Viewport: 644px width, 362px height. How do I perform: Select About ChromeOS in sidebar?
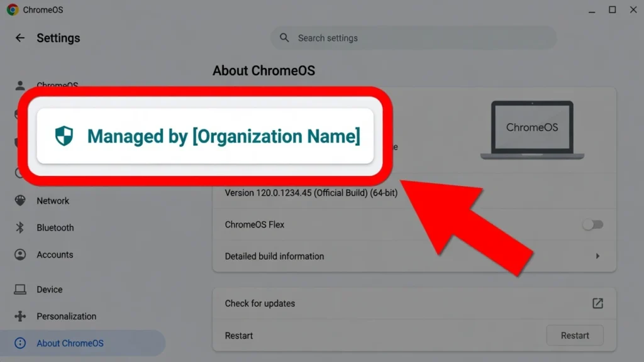82,343
